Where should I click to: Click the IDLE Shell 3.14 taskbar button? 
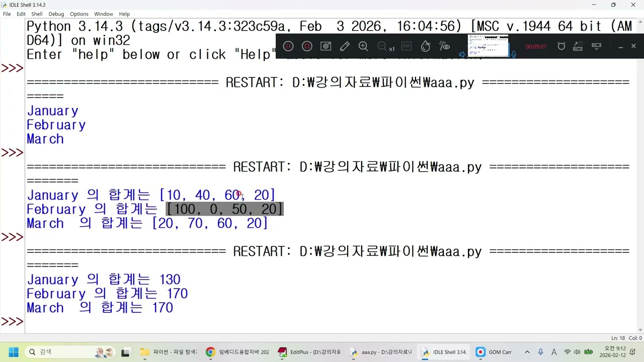point(444,352)
